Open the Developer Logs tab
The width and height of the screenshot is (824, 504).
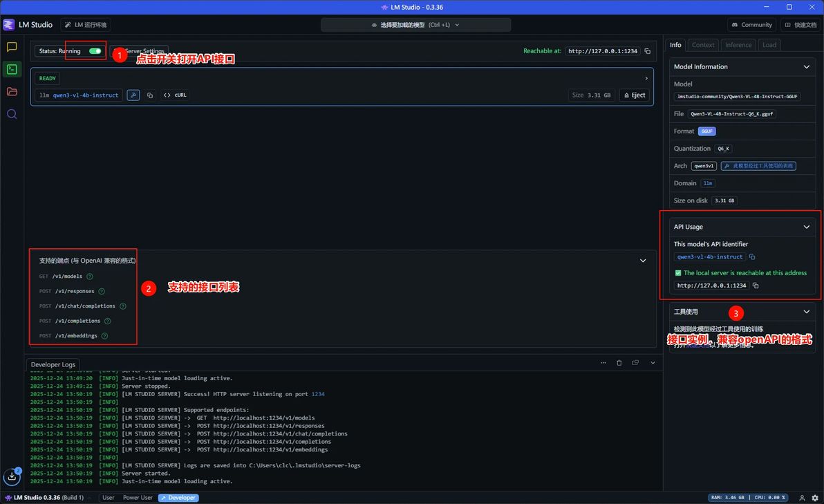point(53,364)
